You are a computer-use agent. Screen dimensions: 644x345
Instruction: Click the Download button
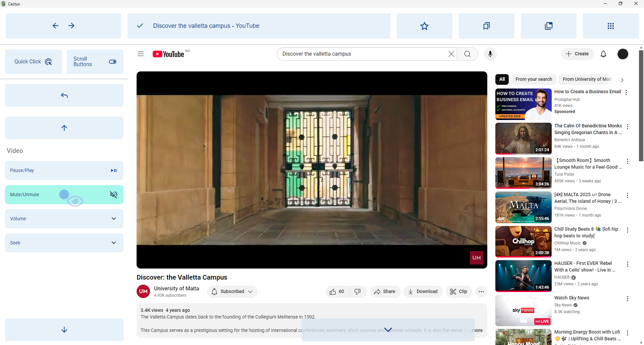point(423,292)
